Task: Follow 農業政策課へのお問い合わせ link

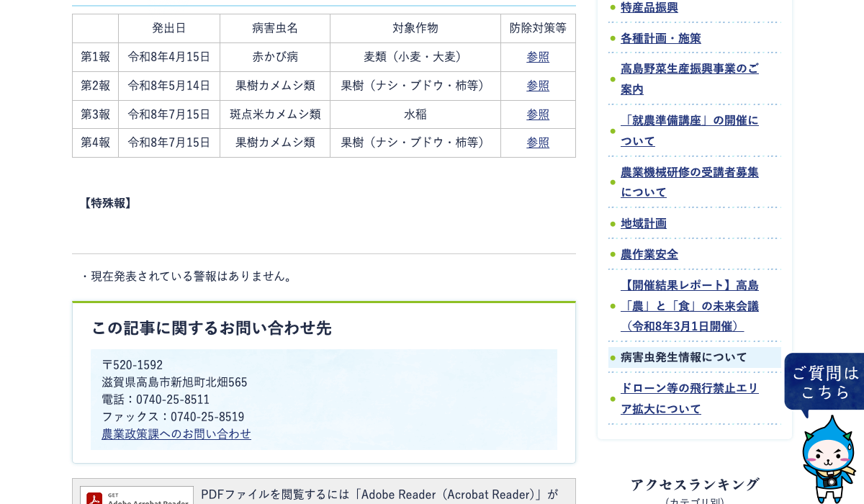Action: click(176, 434)
